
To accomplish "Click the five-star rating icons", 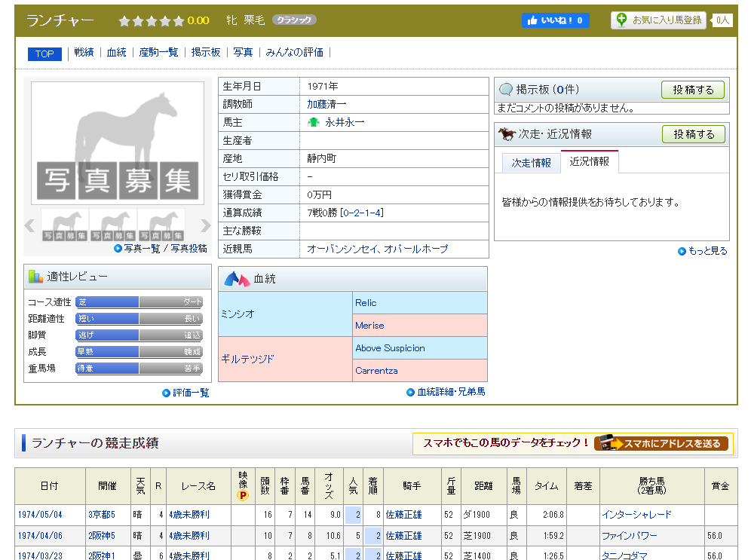I will (152, 21).
